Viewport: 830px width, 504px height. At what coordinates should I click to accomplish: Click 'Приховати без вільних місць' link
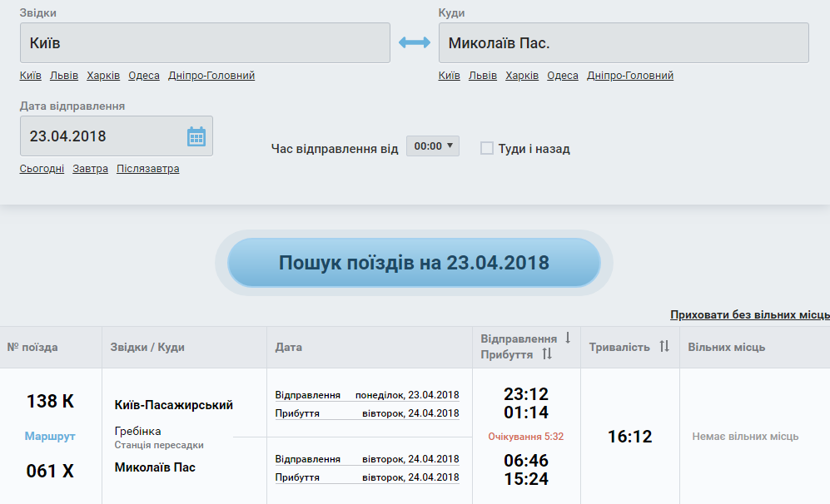click(x=749, y=314)
